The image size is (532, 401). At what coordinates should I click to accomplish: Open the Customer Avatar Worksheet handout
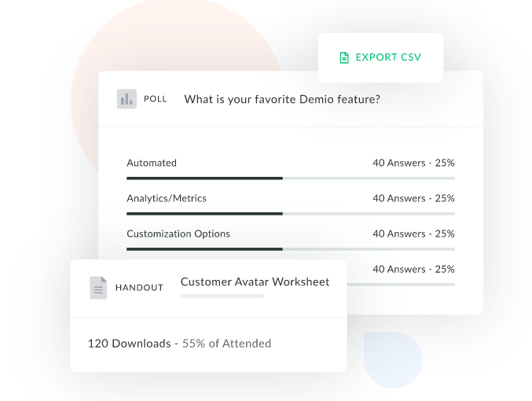(255, 281)
